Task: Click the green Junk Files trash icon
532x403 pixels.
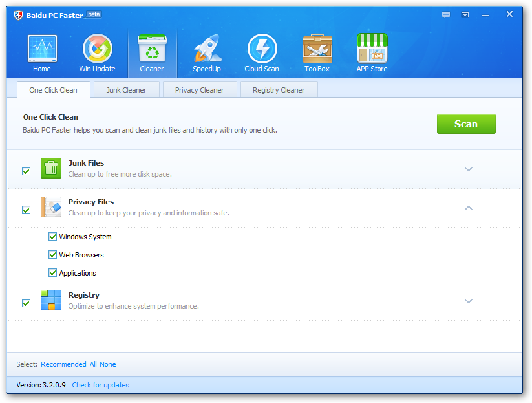Action: tap(51, 168)
